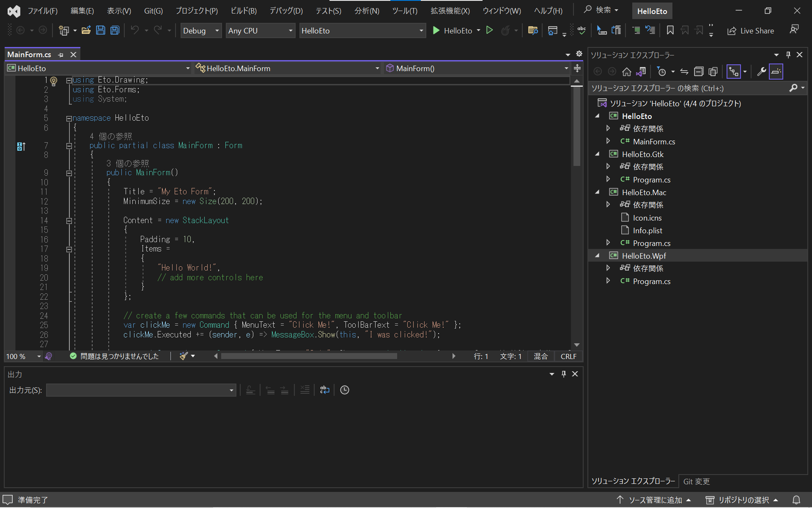Click the Live Share button
This screenshot has height=508, width=812.
click(x=751, y=30)
